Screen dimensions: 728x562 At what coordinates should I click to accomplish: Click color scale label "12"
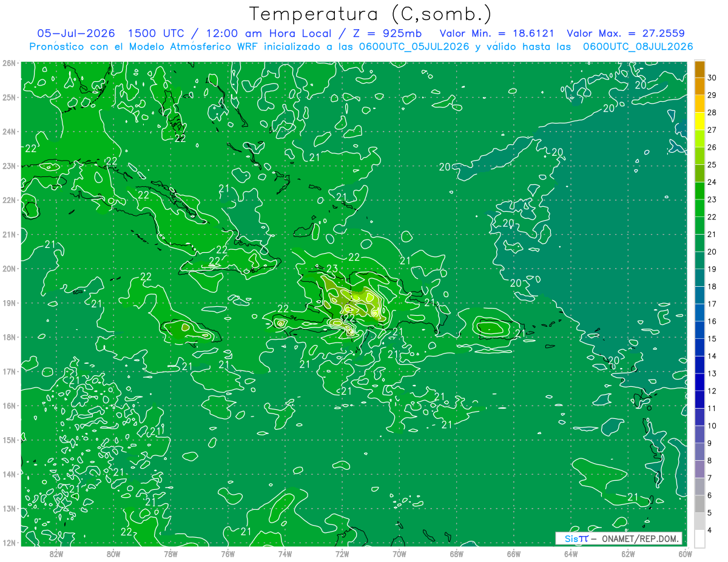point(712,390)
